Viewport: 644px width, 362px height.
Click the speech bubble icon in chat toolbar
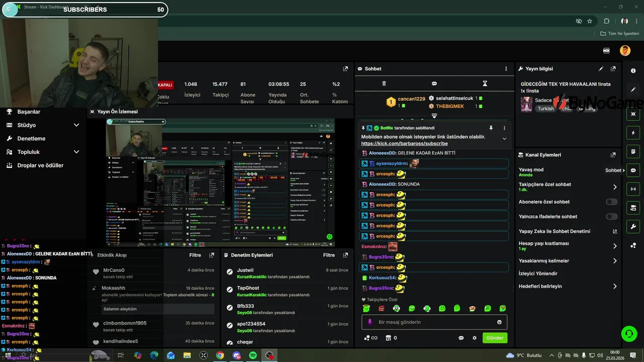(434, 83)
